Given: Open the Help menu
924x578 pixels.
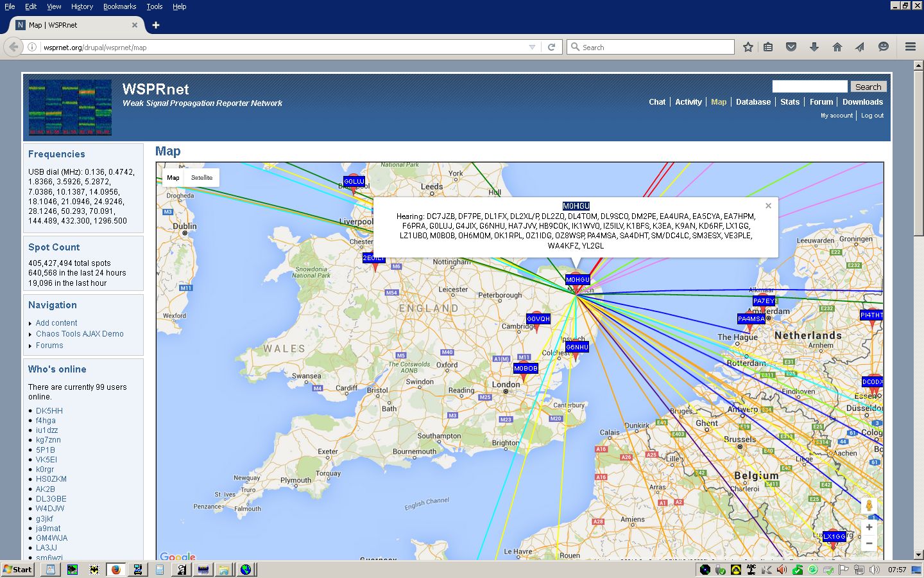Looking at the screenshot, I should 179,6.
